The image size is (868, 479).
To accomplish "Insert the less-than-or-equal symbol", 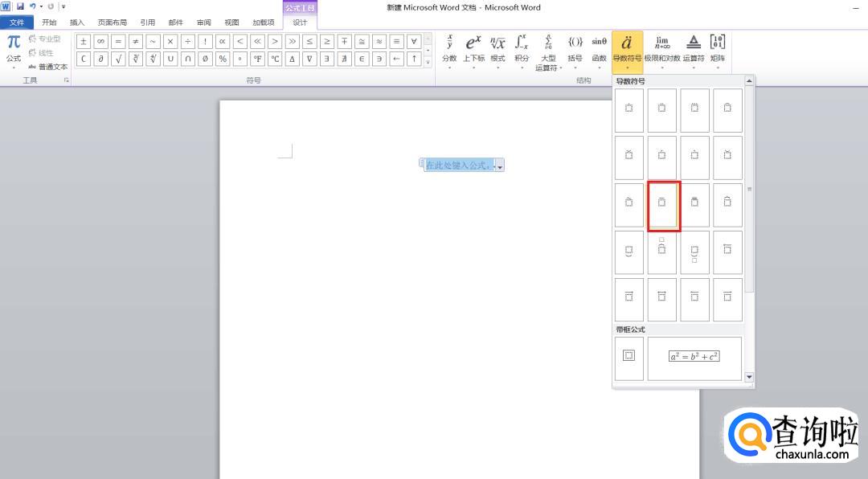I will [x=309, y=42].
